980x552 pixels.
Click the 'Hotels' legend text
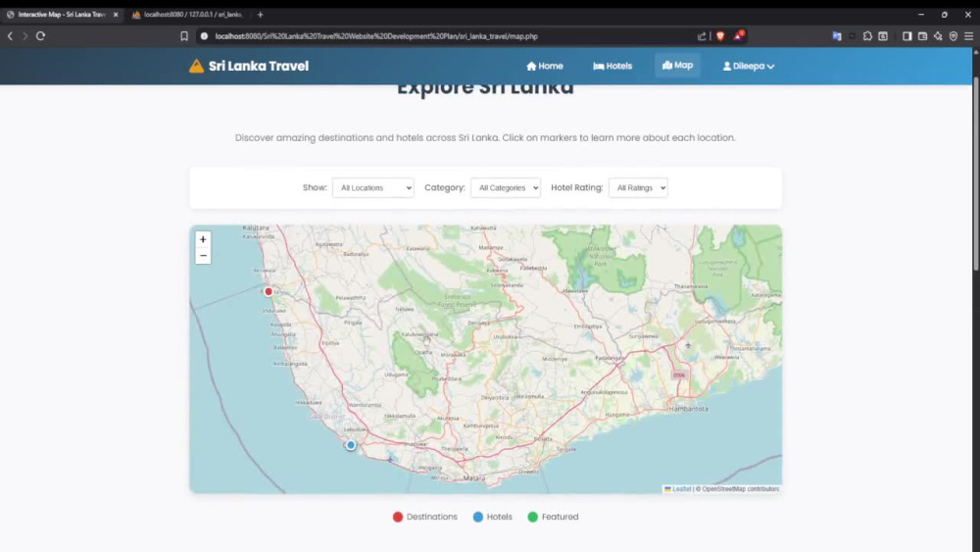(x=500, y=517)
